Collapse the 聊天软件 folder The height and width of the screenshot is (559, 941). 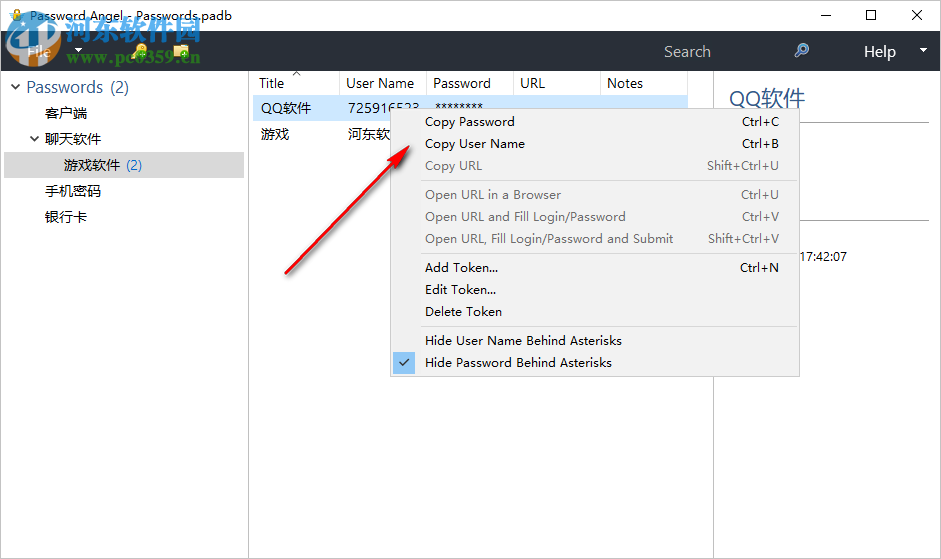pyautogui.click(x=35, y=139)
